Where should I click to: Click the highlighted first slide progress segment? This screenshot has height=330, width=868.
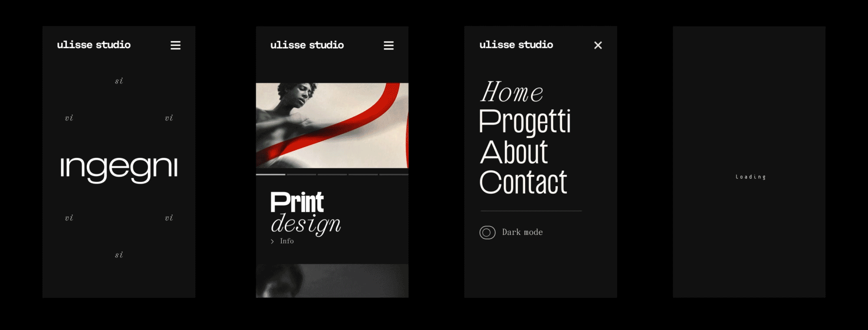click(x=270, y=175)
